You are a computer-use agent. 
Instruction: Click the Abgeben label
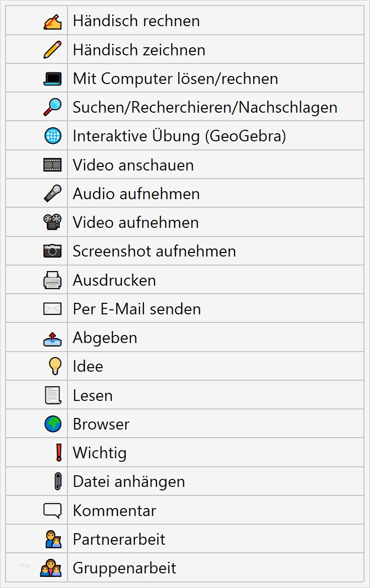coord(105,338)
